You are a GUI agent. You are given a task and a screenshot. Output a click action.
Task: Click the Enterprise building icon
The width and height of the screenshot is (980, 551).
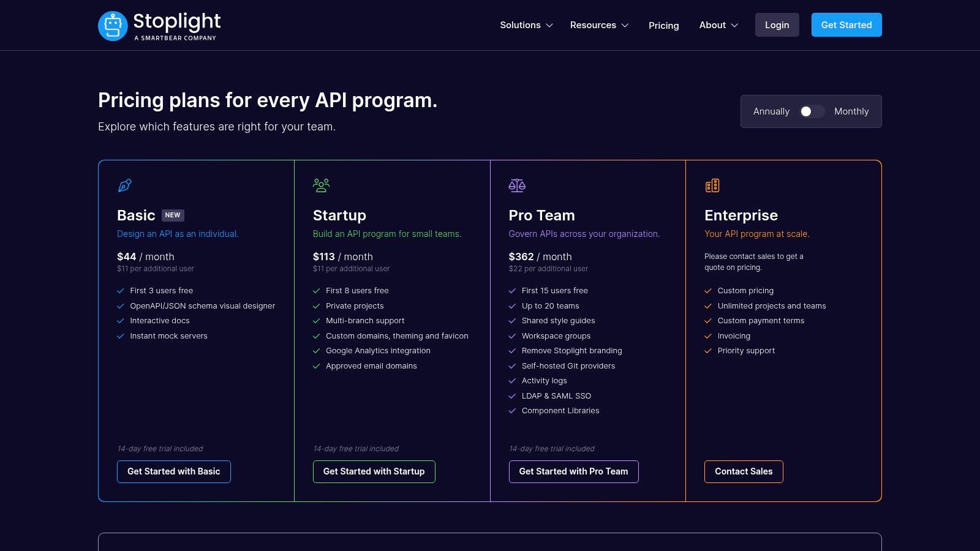712,185
